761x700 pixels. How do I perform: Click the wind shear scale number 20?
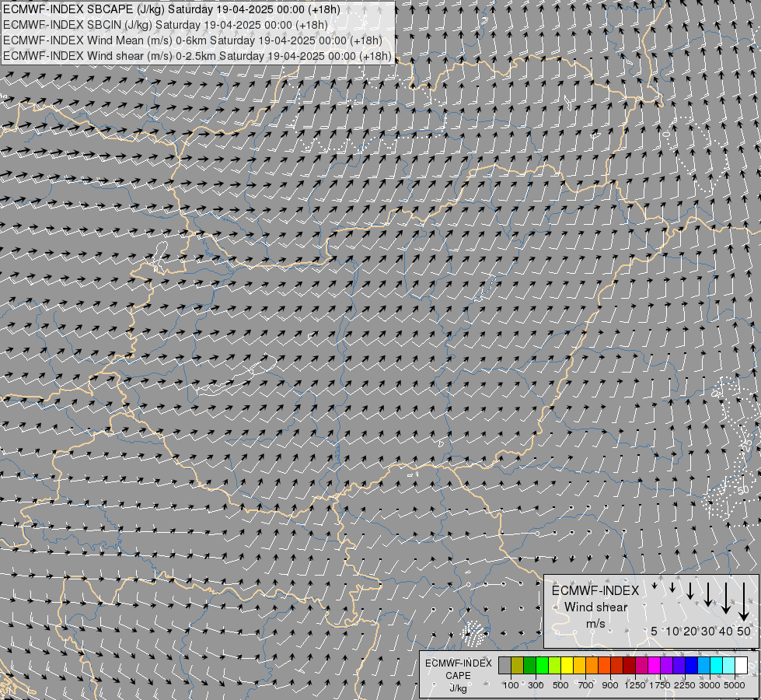[690, 631]
